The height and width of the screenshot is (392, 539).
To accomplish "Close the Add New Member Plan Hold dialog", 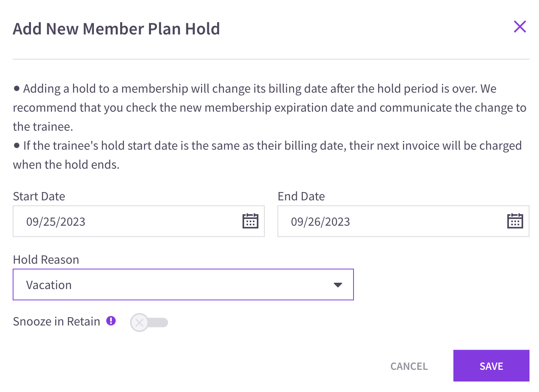I will pos(520,27).
